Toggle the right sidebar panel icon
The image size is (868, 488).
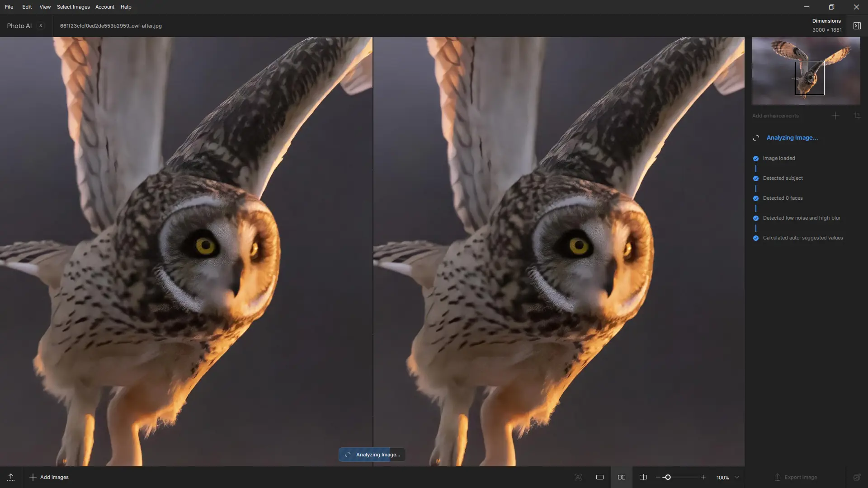point(857,26)
